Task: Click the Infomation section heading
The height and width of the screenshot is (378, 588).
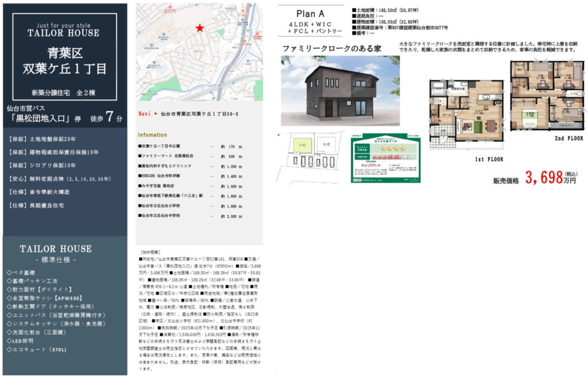Action: (152, 135)
